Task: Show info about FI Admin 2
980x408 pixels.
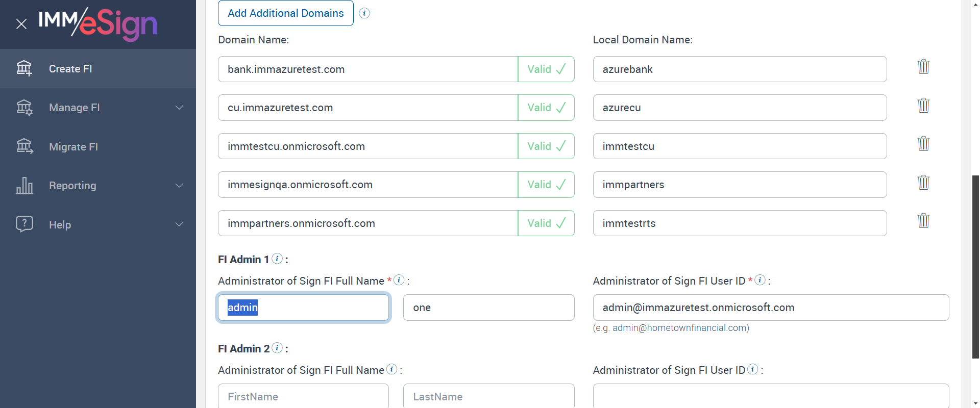Action: [277, 348]
